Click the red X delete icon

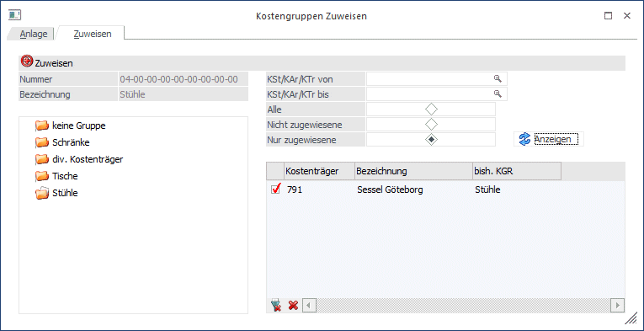[293, 306]
